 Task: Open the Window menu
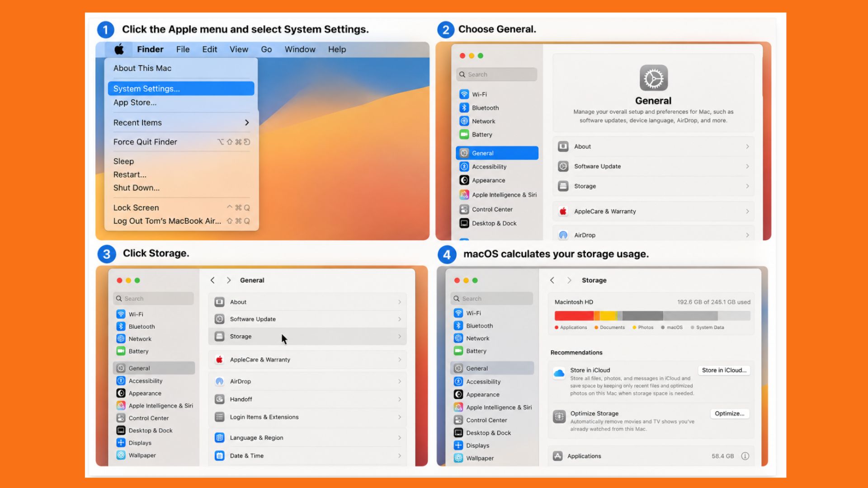pyautogui.click(x=300, y=49)
